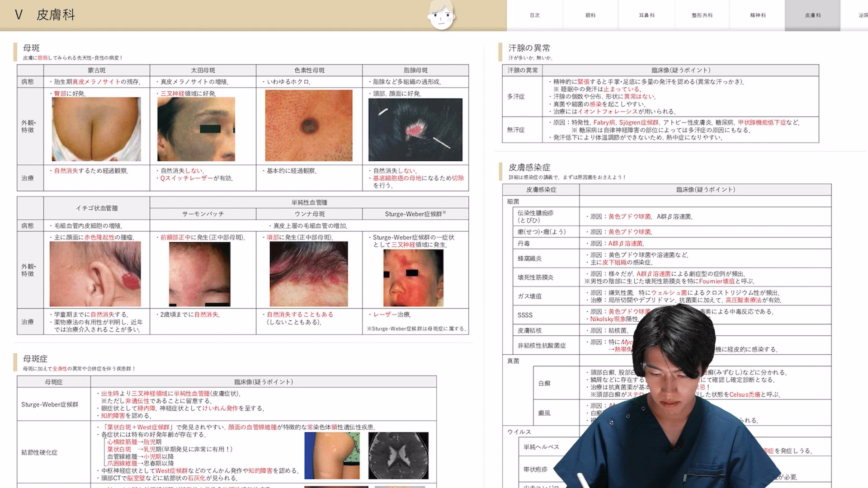Click the 皮膚感染症 section heading
Screen dimensions: 868x488
(x=529, y=168)
